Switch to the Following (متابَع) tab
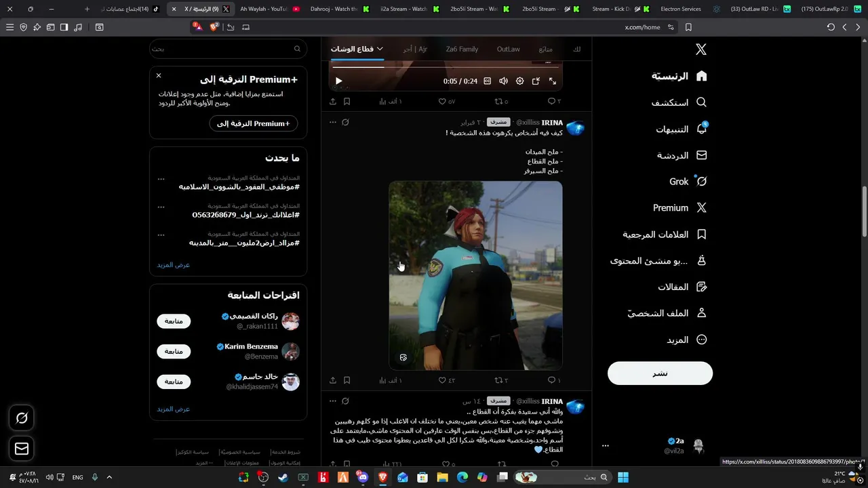The height and width of the screenshot is (488, 868). pos(545,49)
